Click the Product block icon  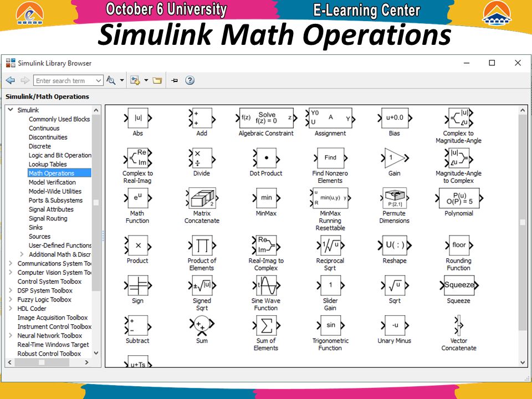(x=138, y=245)
